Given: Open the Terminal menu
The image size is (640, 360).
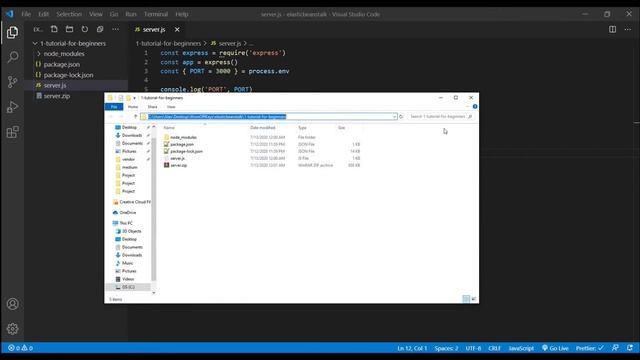Looking at the screenshot, I should [x=156, y=14].
